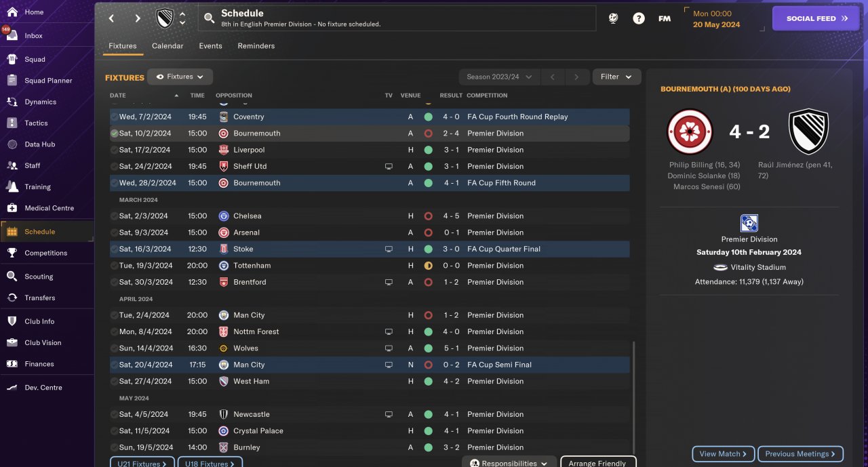Switch to the Calendar tab
The width and height of the screenshot is (868, 467).
click(x=167, y=46)
